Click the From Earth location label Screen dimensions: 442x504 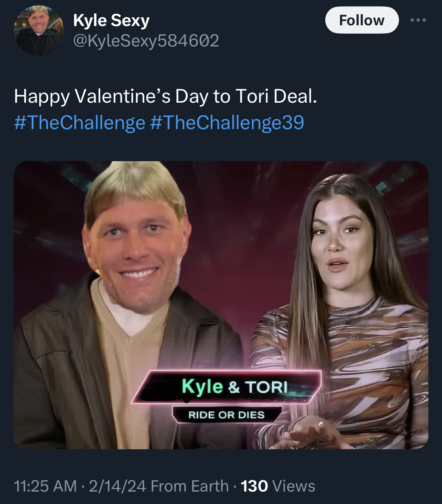(x=190, y=486)
